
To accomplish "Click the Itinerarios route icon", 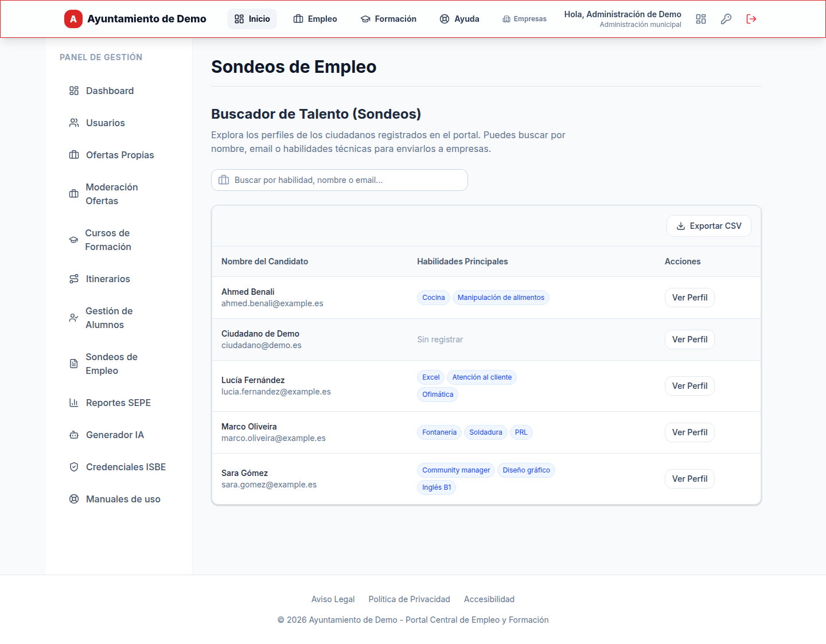I will tap(74, 279).
